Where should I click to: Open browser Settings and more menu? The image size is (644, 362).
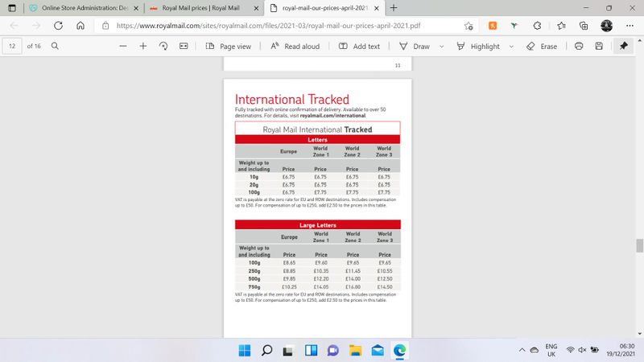tap(630, 26)
